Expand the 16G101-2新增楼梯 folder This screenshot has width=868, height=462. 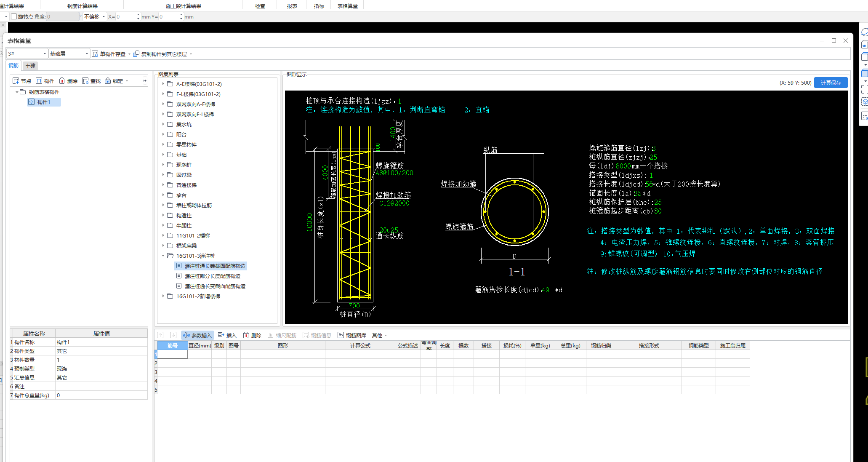point(163,296)
